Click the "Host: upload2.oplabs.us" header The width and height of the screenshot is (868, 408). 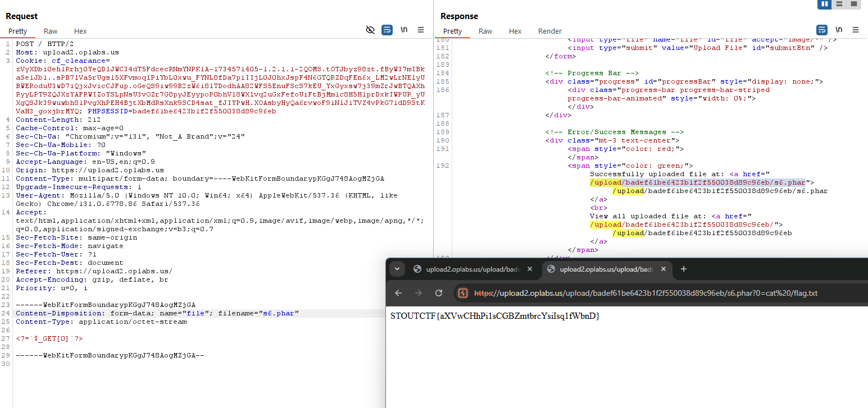(x=67, y=52)
